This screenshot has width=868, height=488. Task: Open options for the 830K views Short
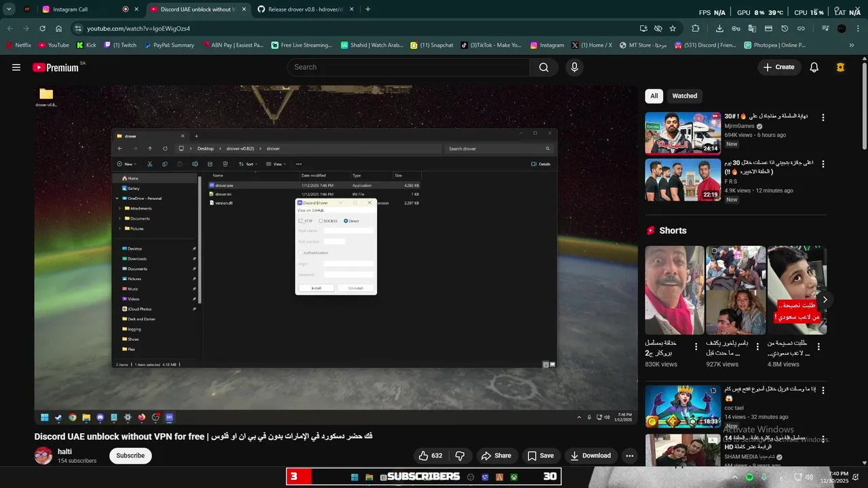click(x=696, y=346)
